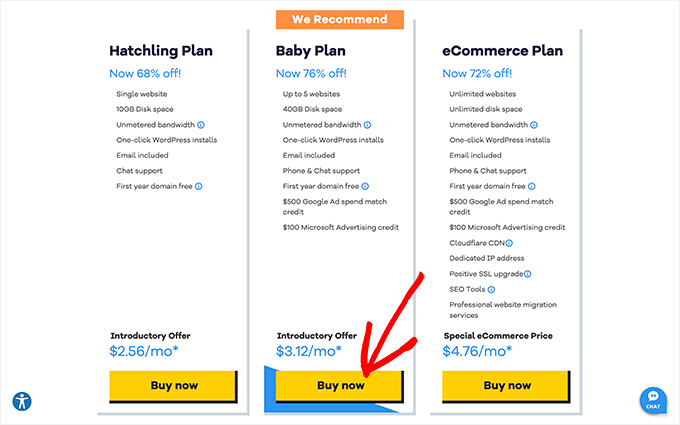Open the live Chat bubble
The height and width of the screenshot is (425, 680).
tap(653, 400)
